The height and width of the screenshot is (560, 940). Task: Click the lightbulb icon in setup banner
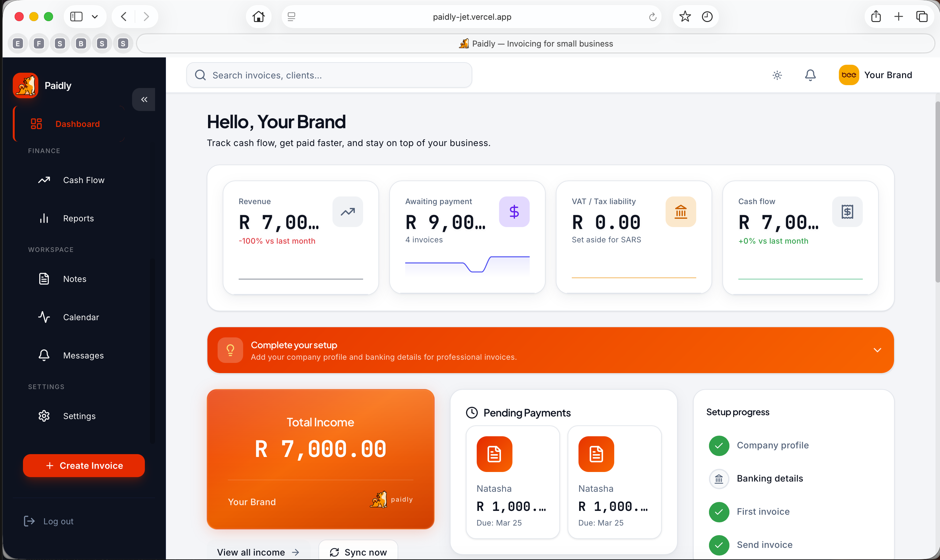click(x=230, y=350)
